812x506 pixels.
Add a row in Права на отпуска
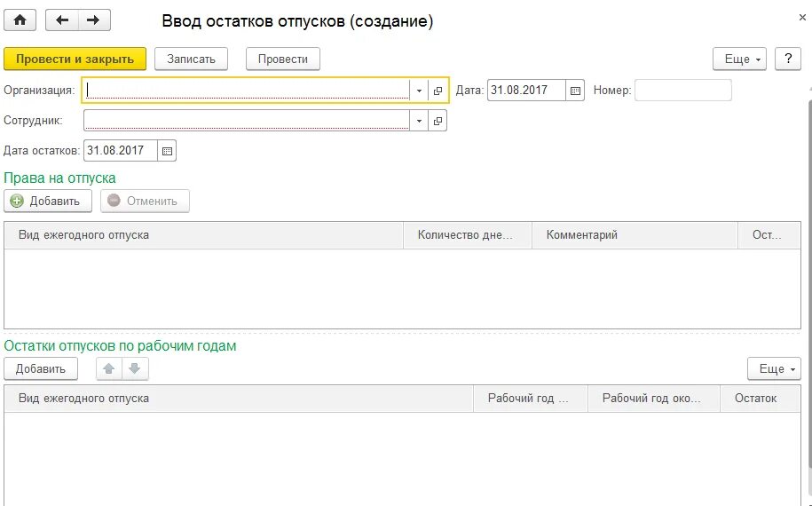tap(48, 201)
